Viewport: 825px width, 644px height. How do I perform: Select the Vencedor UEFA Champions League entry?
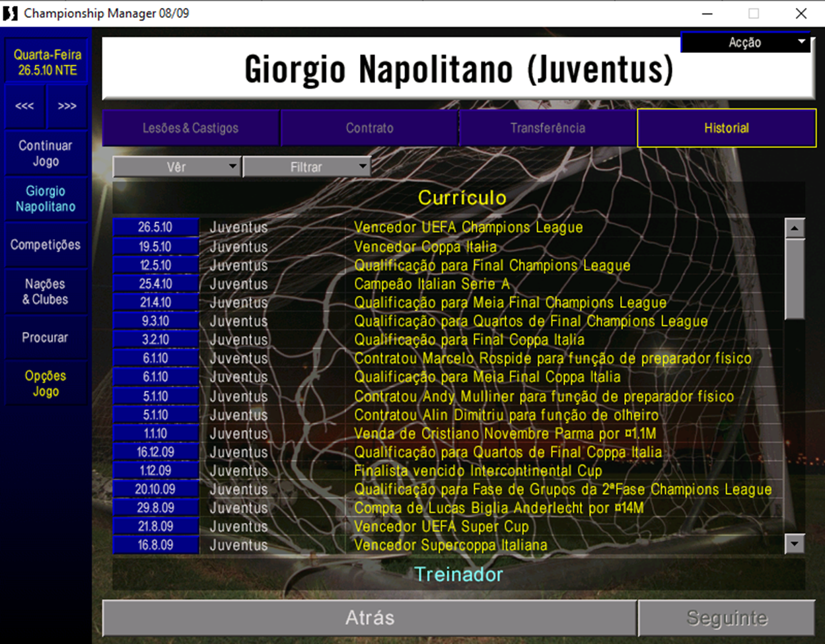468,227
